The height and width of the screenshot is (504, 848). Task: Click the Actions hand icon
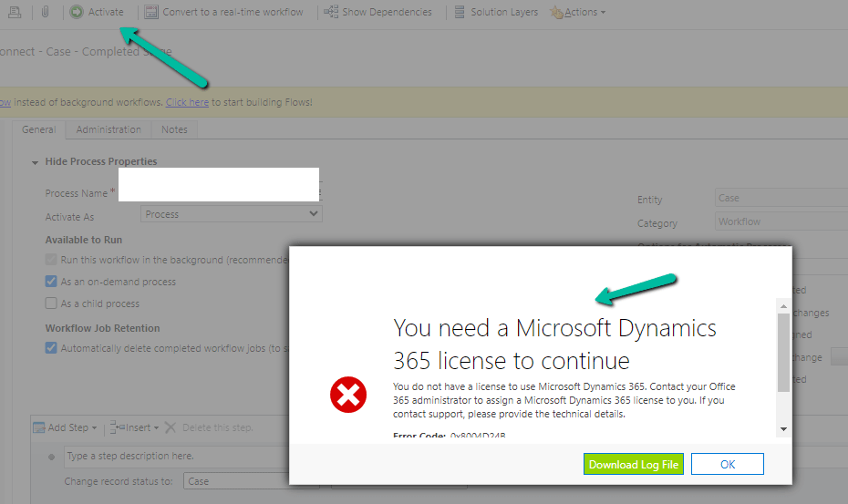pos(556,13)
